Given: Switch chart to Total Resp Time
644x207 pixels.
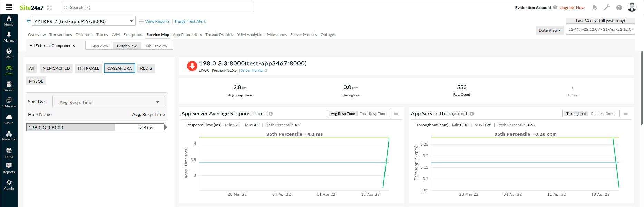Looking at the screenshot, I should click(x=373, y=114).
